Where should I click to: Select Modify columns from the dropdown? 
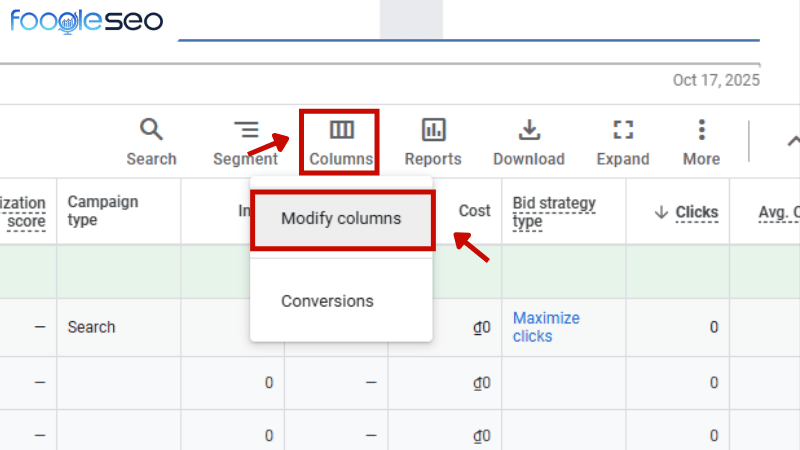tap(341, 218)
